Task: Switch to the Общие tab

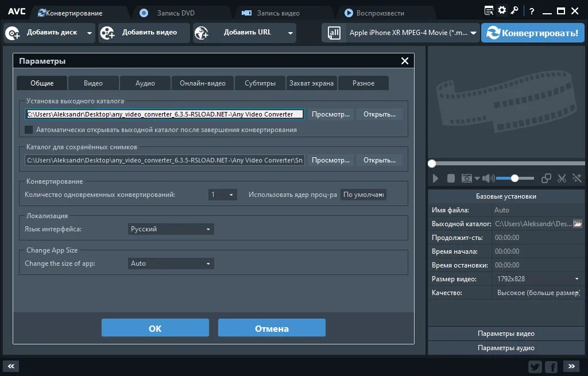Action: pos(42,83)
